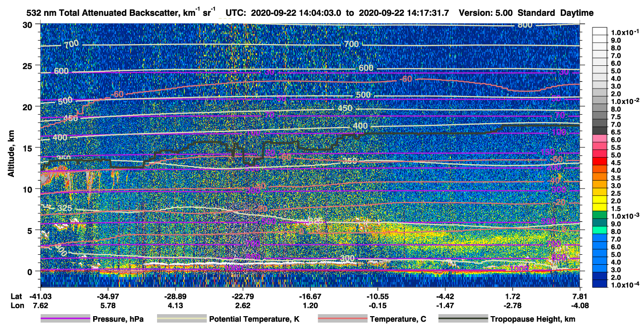Click latitude value '1.72'
Image resolution: width=644 pixels, height=330 pixels.
point(513,296)
